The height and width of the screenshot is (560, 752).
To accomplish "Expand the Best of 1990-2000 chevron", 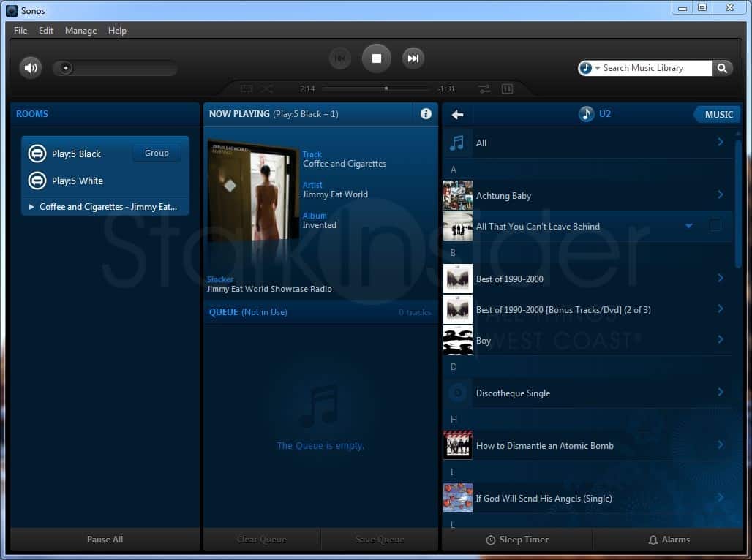I will (721, 278).
